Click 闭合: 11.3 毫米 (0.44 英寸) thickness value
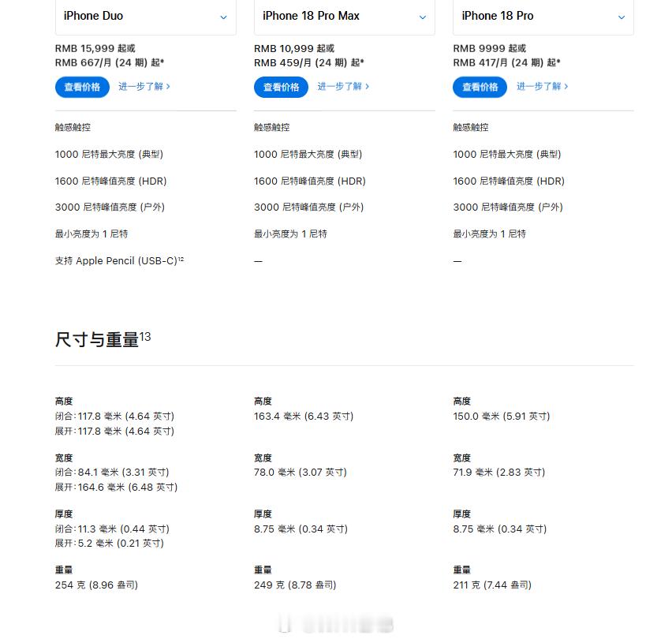The height and width of the screenshot is (639, 672). tap(112, 529)
